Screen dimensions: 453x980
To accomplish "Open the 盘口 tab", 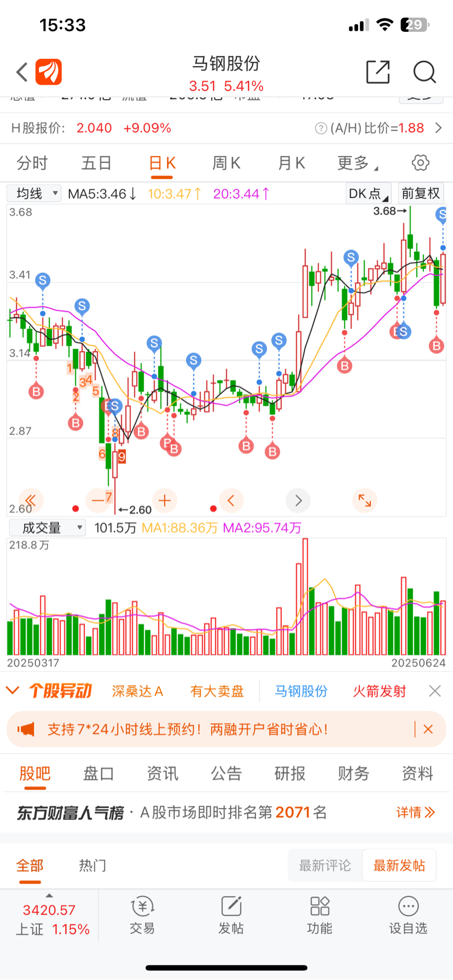I will pos(99,773).
